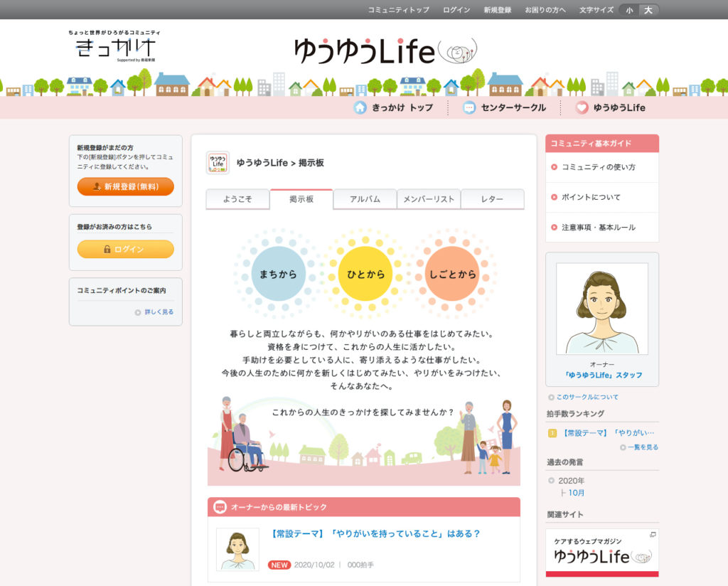Open the ケアするウェブマガジン ゆうゆうLife banner
This screenshot has height=586, width=728.
(x=602, y=553)
